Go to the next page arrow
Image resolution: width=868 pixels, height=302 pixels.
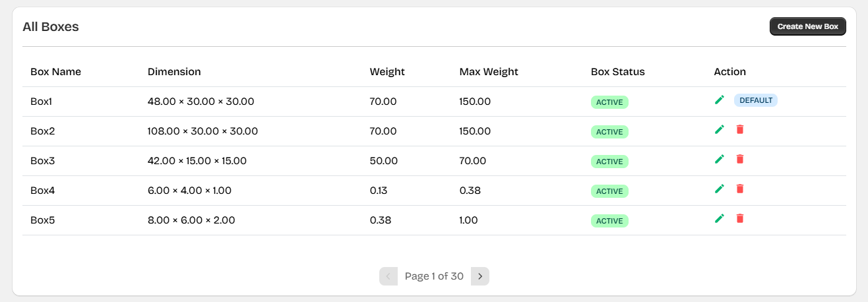click(480, 276)
